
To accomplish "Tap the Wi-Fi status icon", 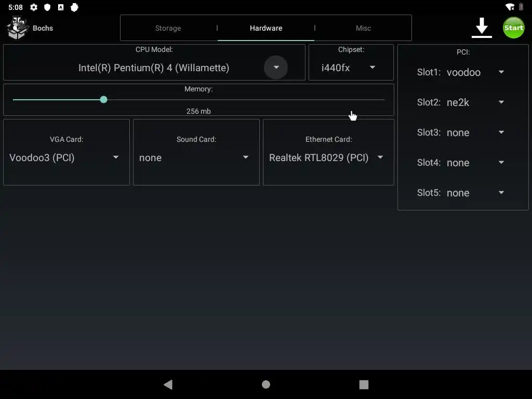I will pyautogui.click(x=510, y=7).
